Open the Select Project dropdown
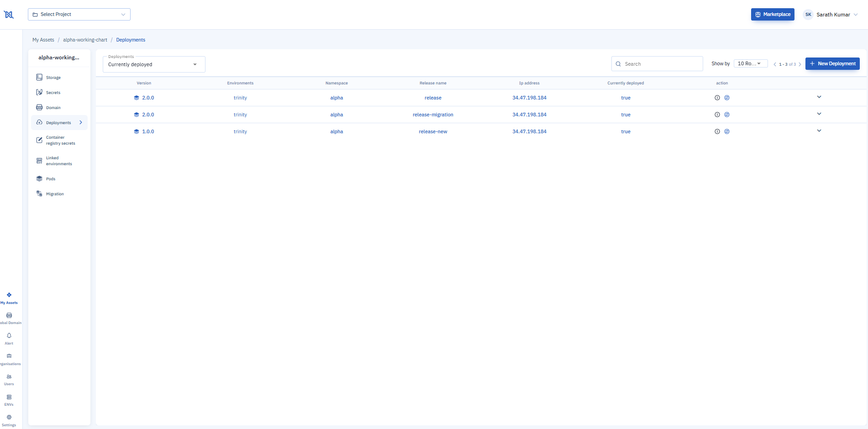Screen dimensions: 868x429 pyautogui.click(x=79, y=14)
